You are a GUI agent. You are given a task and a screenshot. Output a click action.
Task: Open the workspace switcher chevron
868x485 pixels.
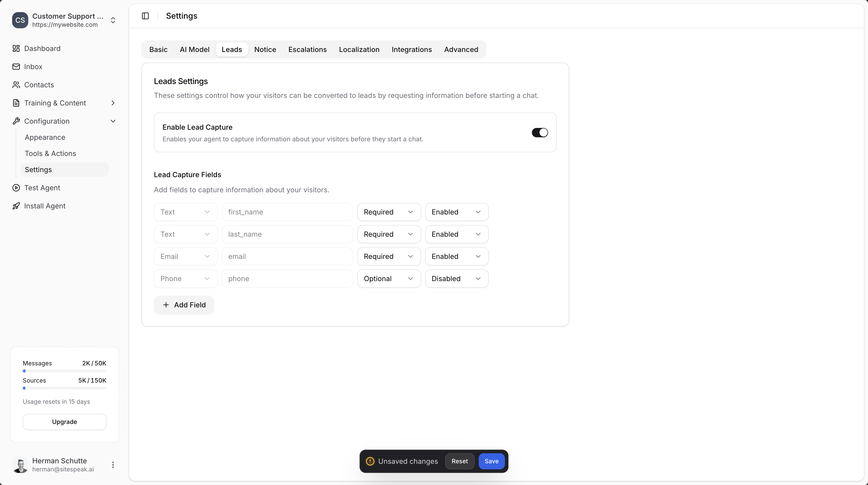click(x=113, y=20)
